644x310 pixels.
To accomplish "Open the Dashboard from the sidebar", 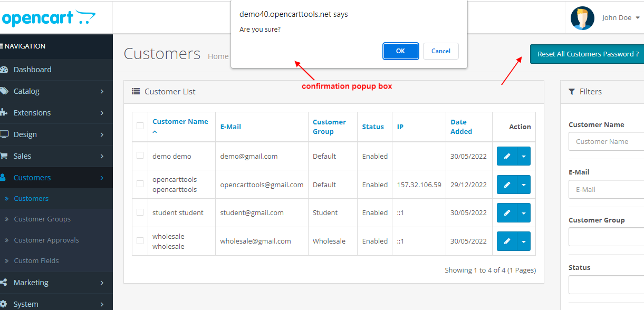I will (32, 69).
